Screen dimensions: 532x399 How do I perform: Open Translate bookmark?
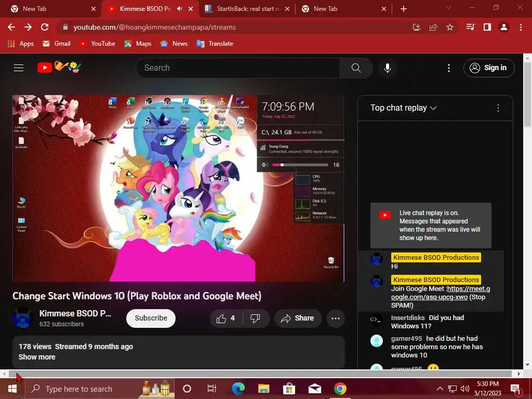[x=215, y=44]
